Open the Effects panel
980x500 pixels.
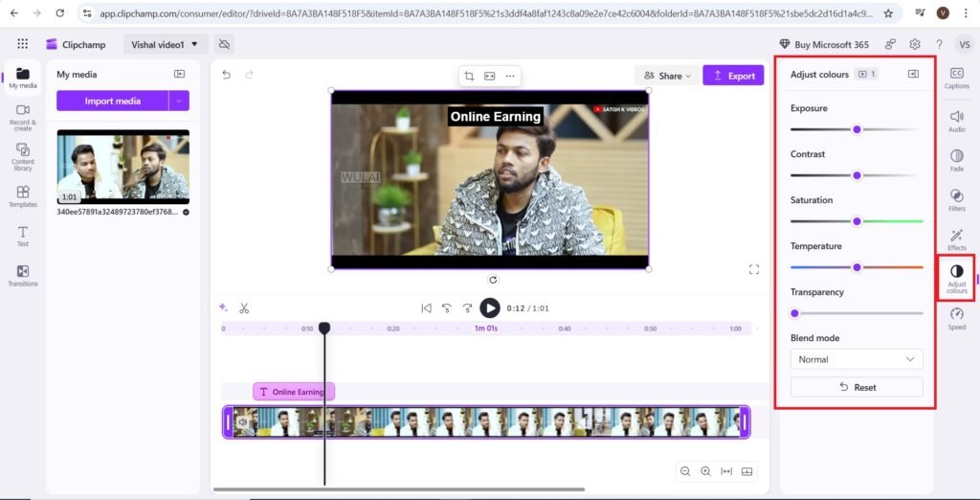(x=956, y=239)
